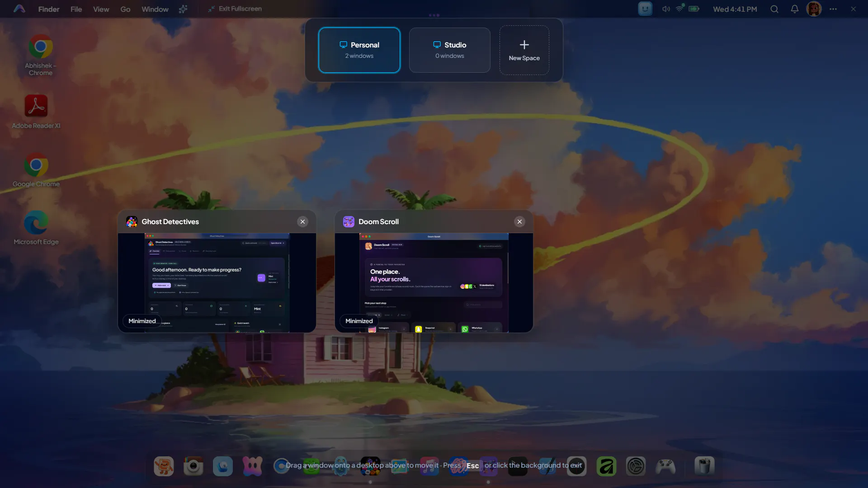Image resolution: width=868 pixels, height=488 pixels.
Task: Select the Personal desktop space
Action: [359, 50]
